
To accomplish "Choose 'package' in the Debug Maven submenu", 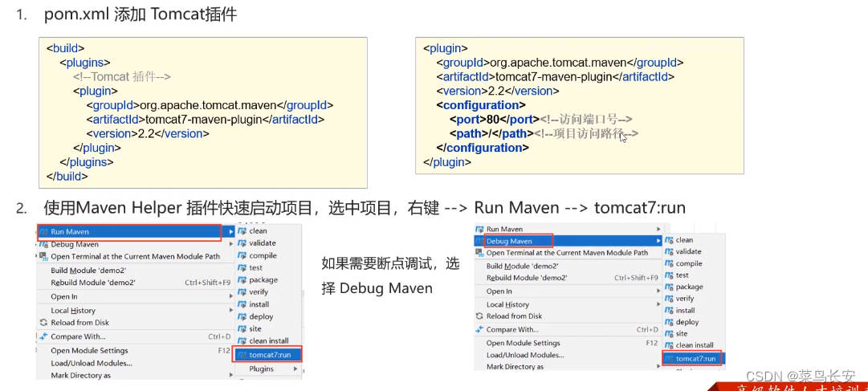I will 689,287.
